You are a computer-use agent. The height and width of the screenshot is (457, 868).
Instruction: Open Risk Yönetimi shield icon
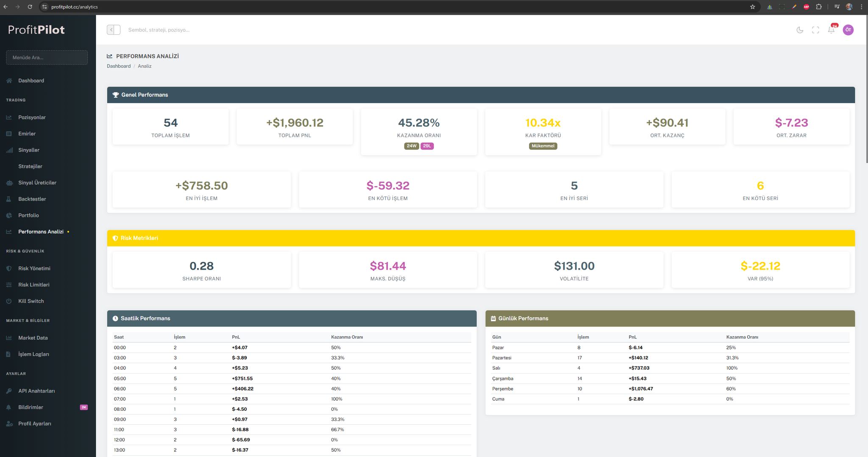coord(9,268)
